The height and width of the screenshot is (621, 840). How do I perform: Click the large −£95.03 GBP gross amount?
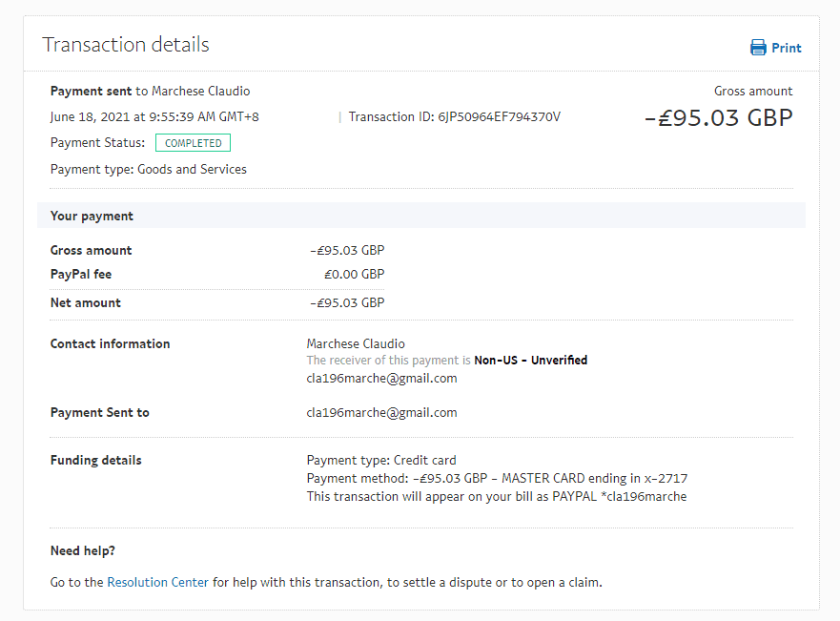point(718,118)
